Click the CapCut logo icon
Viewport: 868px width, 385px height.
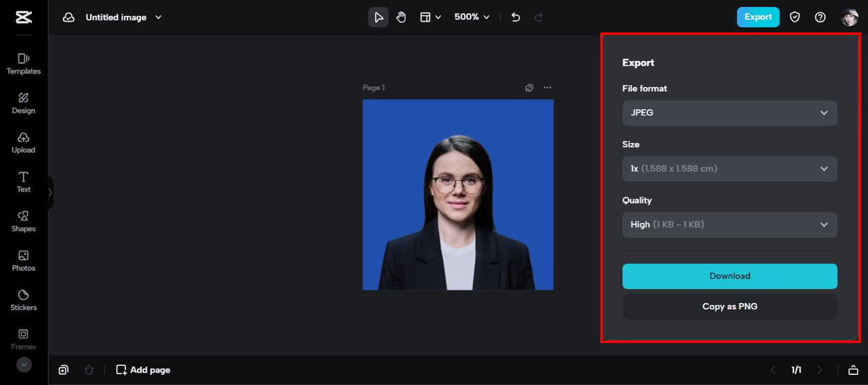[x=24, y=17]
